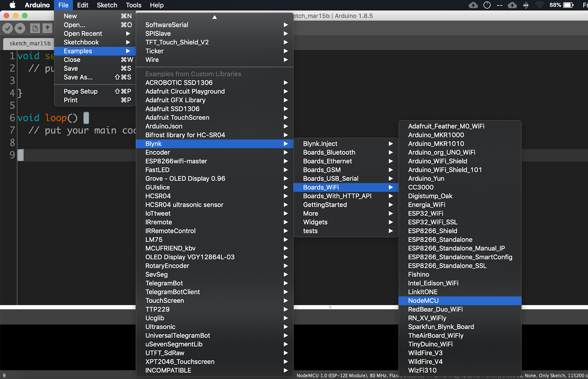Open the ESP8266_Standalone_SmartConfig example
The width and height of the screenshot is (588, 379).
pyautogui.click(x=460, y=257)
